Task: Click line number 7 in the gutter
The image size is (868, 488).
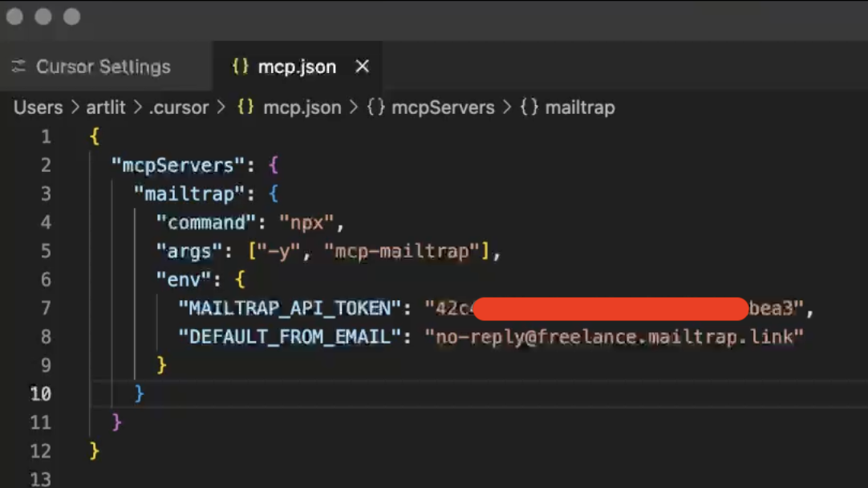Action: pyautogui.click(x=45, y=308)
